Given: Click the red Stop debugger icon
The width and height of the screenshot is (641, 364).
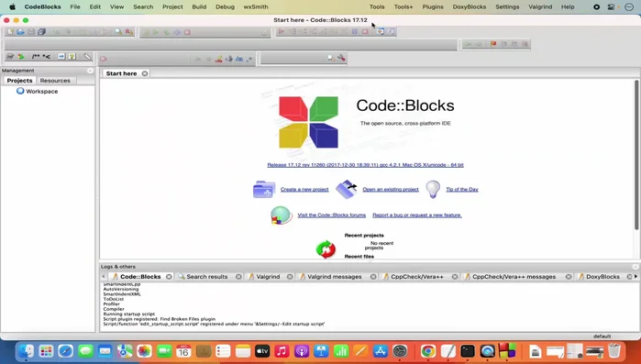Looking at the screenshot, I should point(365,31).
